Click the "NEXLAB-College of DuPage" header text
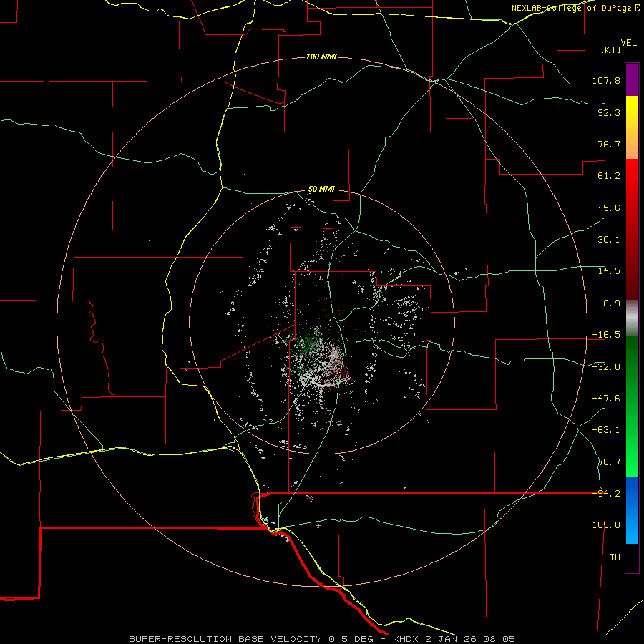The width and height of the screenshot is (644, 644). (571, 8)
